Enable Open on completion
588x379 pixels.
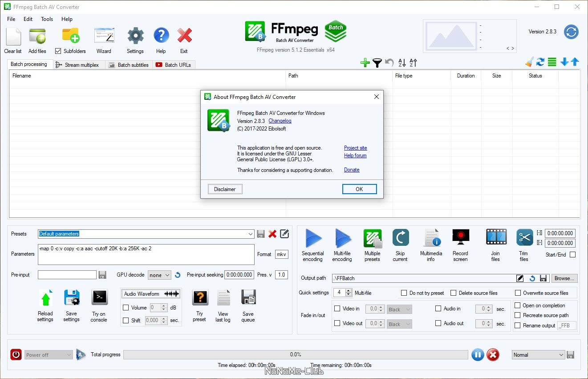(x=518, y=305)
